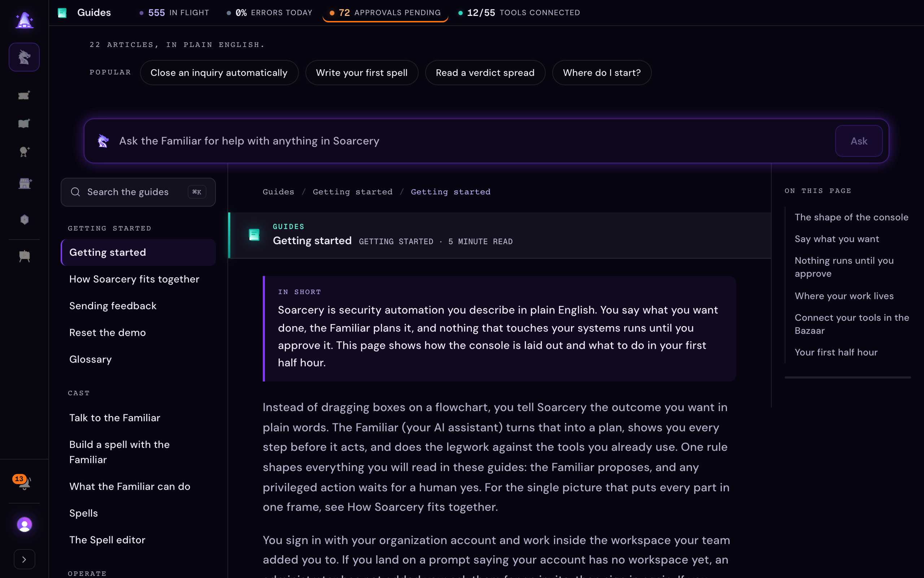Click the CAST section heading
The image size is (924, 578).
click(79, 393)
